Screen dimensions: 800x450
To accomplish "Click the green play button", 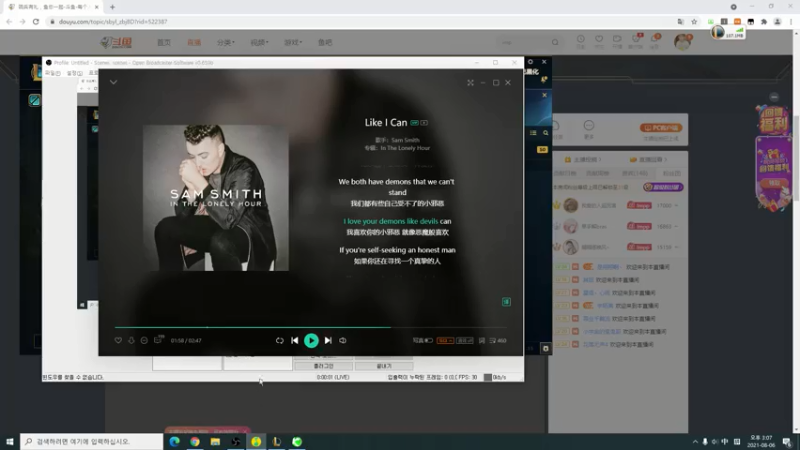I will pyautogui.click(x=311, y=340).
